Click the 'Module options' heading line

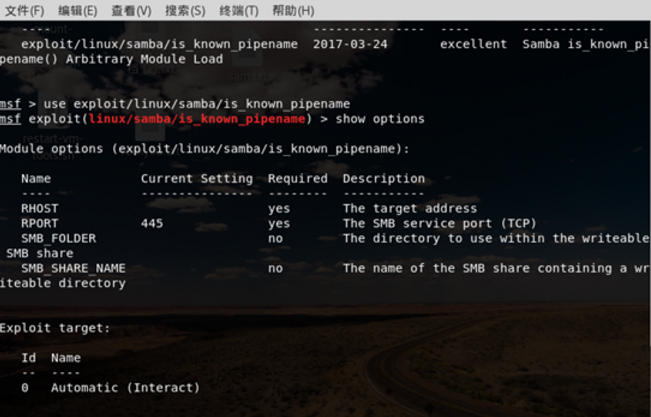click(205, 149)
